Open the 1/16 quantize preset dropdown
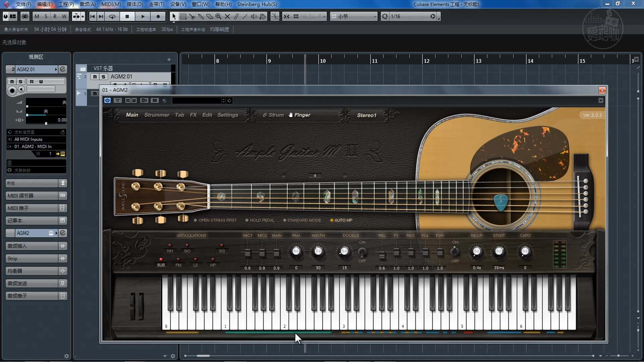Image resolution: width=644 pixels, height=362 pixels. 414,16
